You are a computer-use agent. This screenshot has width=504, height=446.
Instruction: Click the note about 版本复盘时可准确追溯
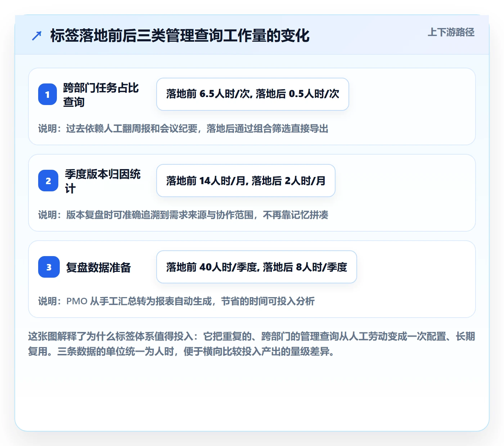[183, 215]
